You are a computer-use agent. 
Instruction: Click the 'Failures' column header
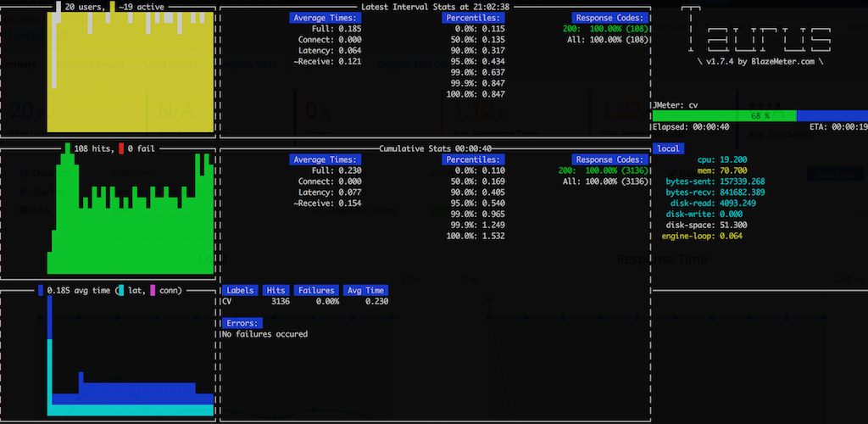(316, 291)
